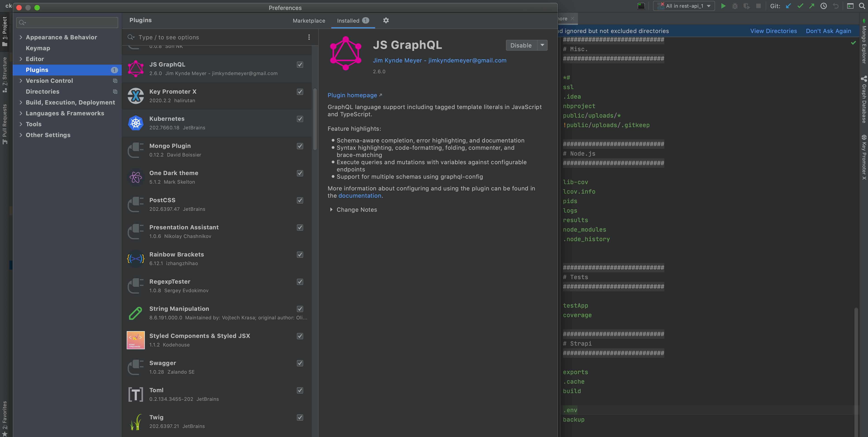868x437 pixels.
Task: Focus the Preferences search field
Action: pyautogui.click(x=67, y=23)
